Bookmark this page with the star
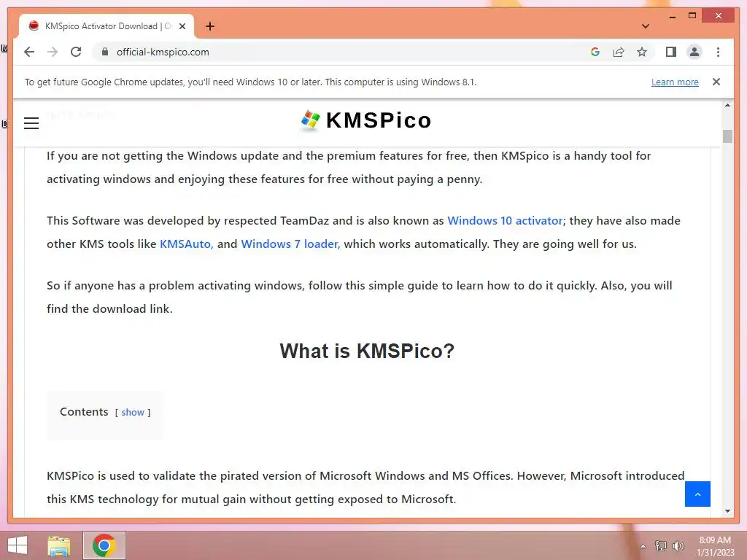This screenshot has width=747, height=560. click(x=642, y=52)
